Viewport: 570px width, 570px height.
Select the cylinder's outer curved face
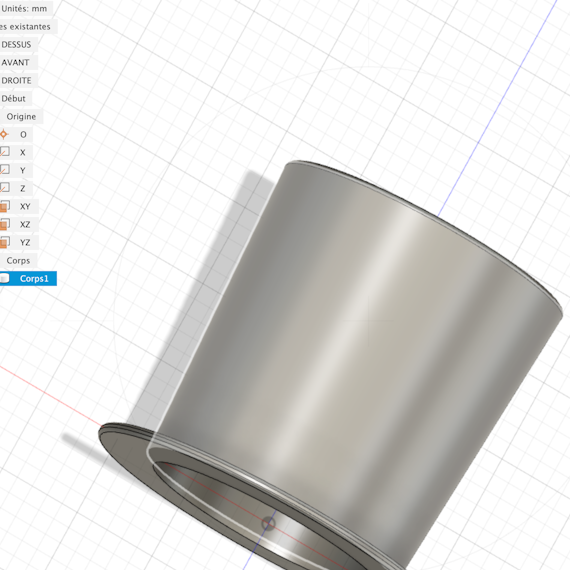[356, 345]
